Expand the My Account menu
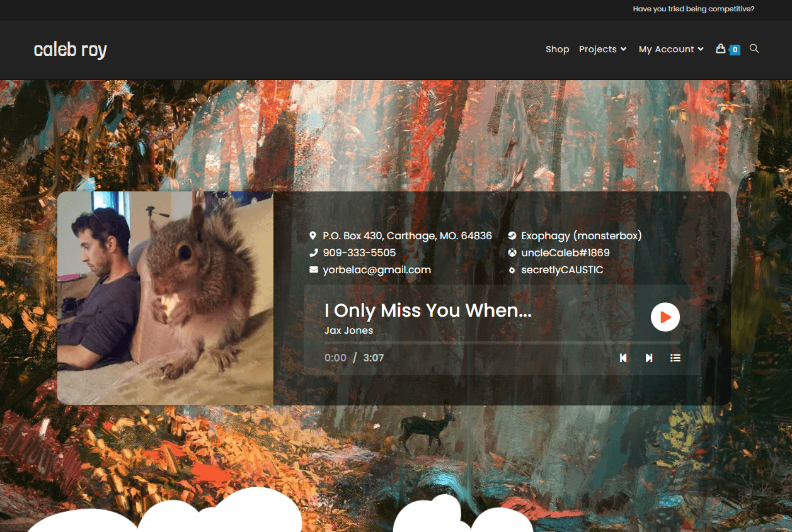 [x=671, y=49]
